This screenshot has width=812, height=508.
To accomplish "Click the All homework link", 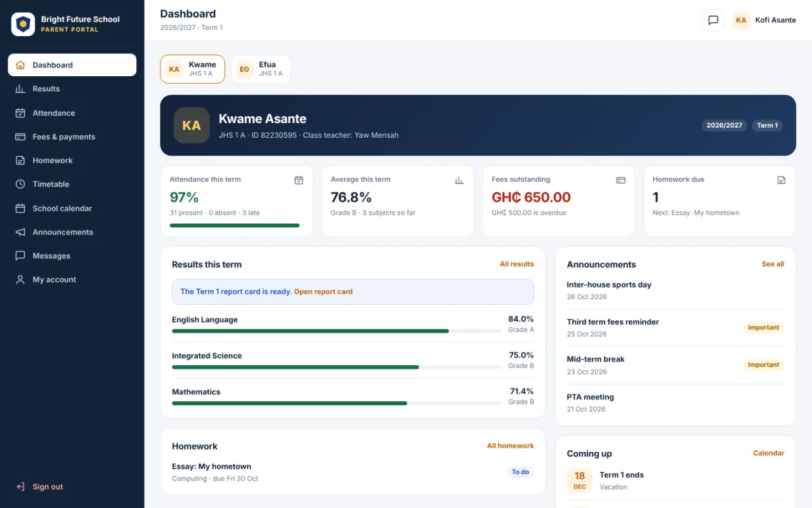I will click(x=510, y=446).
